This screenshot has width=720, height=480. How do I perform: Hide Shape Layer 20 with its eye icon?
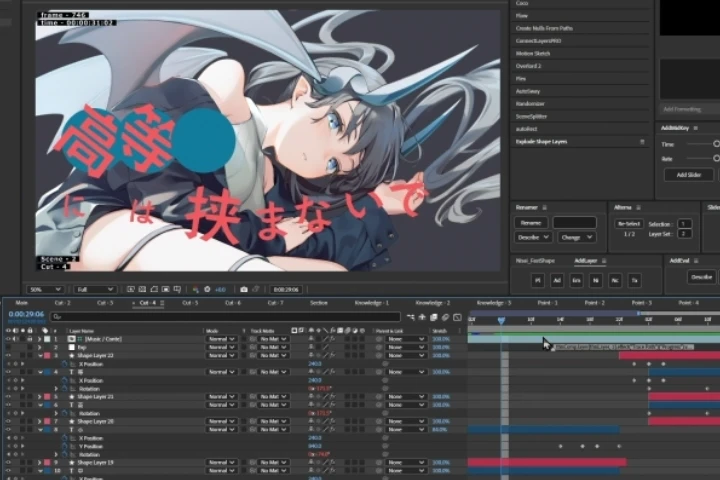click(8, 421)
